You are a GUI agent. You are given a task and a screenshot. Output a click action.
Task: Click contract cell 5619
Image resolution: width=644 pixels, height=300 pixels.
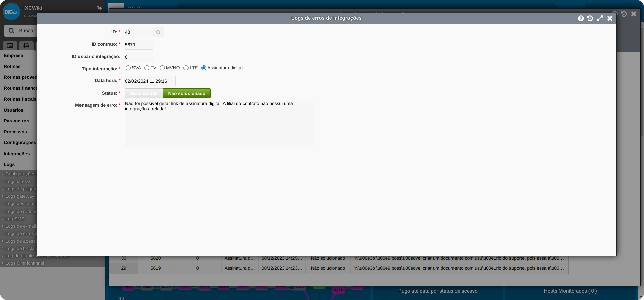156,268
